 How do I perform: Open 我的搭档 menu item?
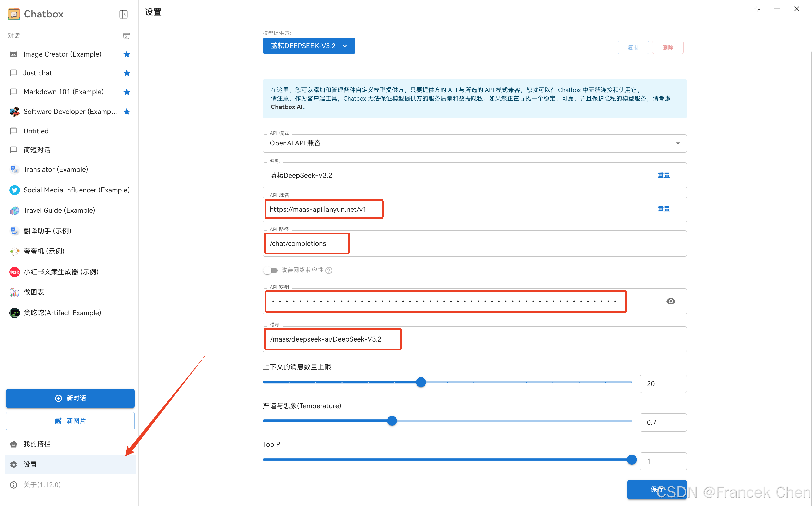pyautogui.click(x=37, y=444)
